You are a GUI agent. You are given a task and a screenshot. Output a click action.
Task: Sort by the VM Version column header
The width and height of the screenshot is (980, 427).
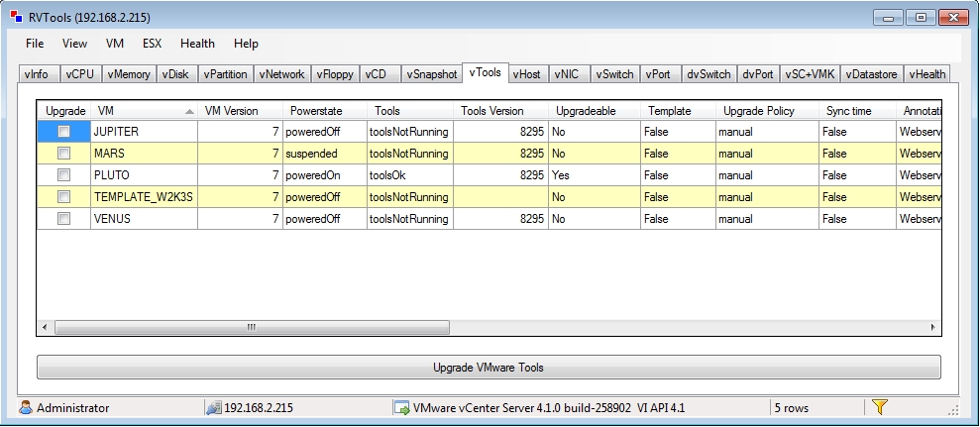point(240,111)
